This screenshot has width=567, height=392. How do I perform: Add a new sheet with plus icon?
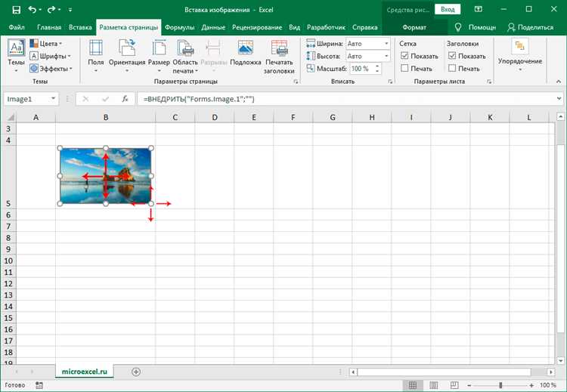pos(136,372)
